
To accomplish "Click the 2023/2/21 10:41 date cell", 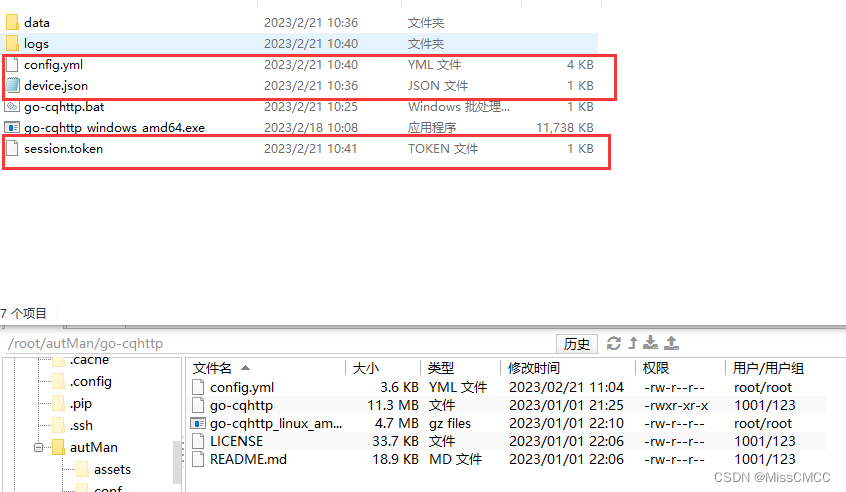I will click(311, 149).
